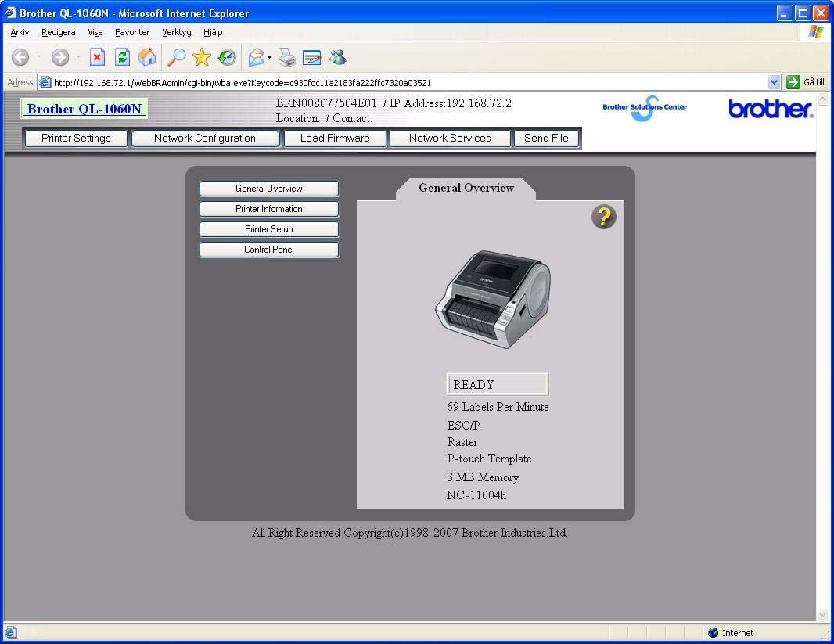Open the Back button history dropdown arrow
This screenshot has height=644, width=834.
pos(38,57)
